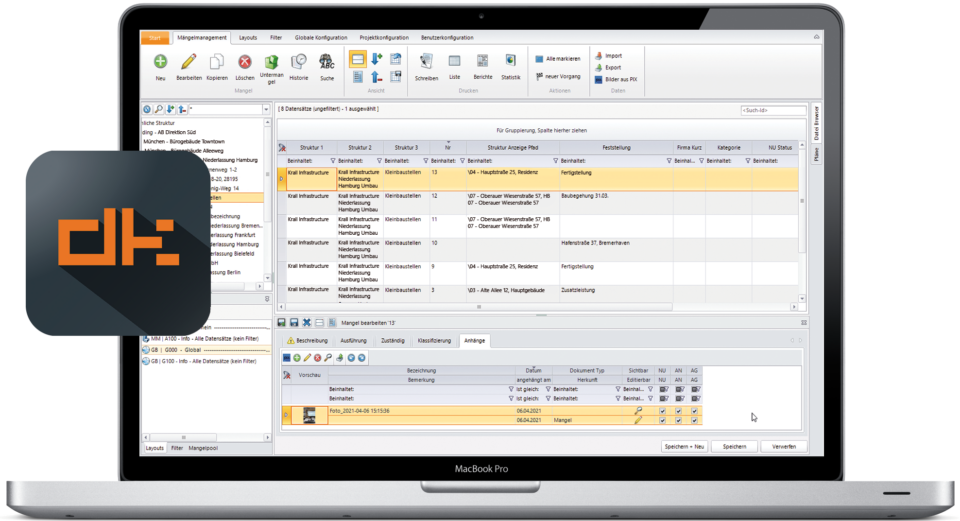Click the Bearbeiten pencil icon
960x521 pixels.
(x=189, y=61)
